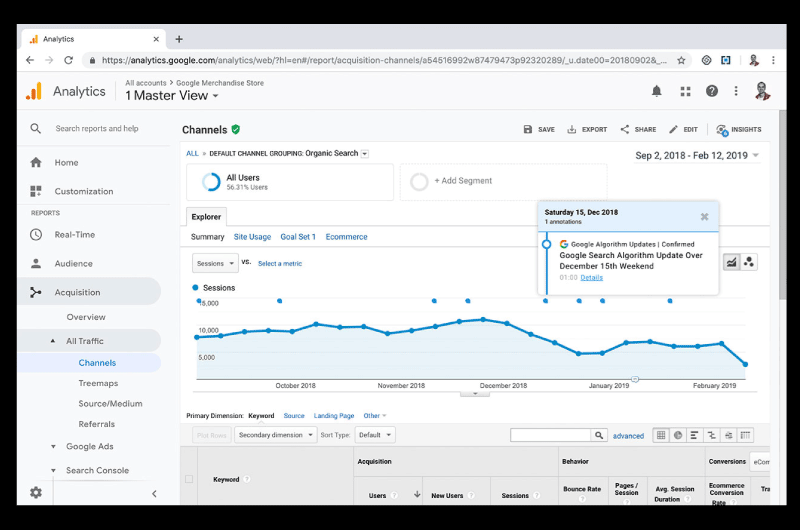Open the help question mark icon

[x=712, y=91]
